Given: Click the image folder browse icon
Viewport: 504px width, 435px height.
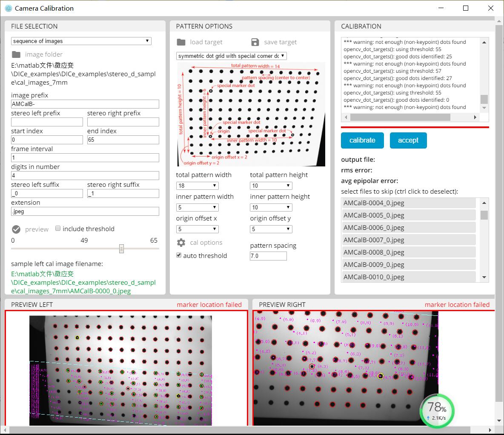Looking at the screenshot, I should [x=15, y=54].
